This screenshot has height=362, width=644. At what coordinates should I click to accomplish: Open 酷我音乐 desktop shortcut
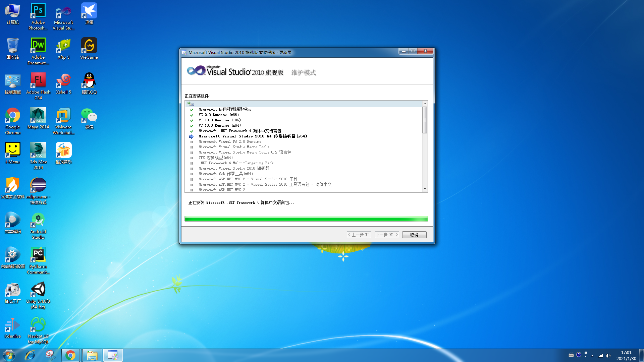coord(63,153)
